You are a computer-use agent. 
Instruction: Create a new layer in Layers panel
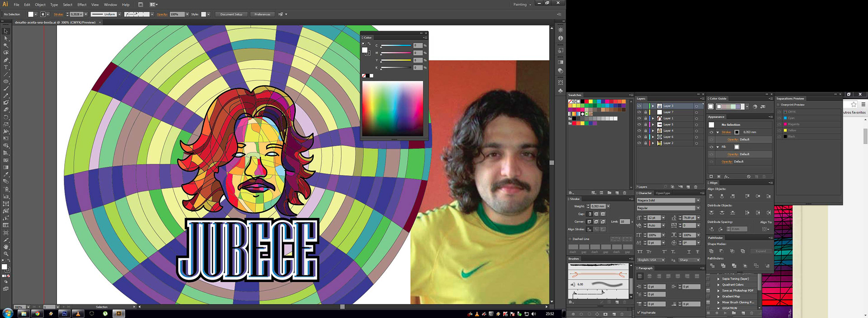pos(688,187)
